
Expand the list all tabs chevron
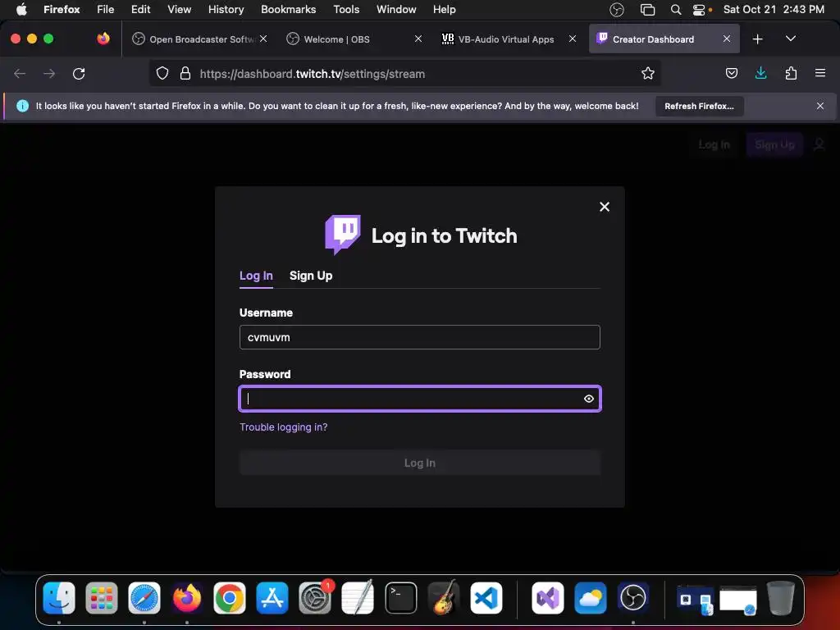point(790,39)
